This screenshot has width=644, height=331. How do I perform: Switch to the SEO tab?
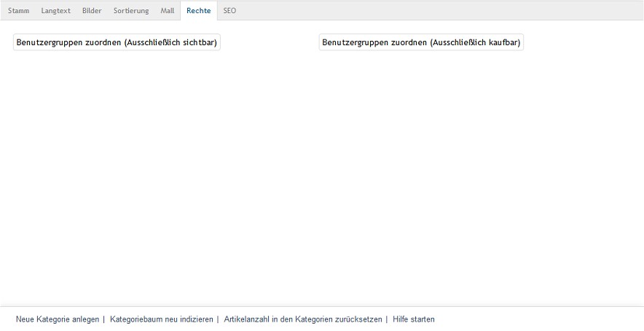click(229, 11)
